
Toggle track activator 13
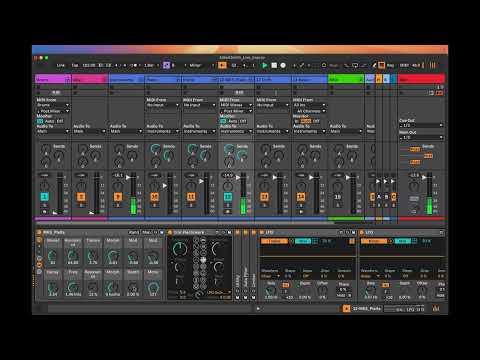coord(264,197)
